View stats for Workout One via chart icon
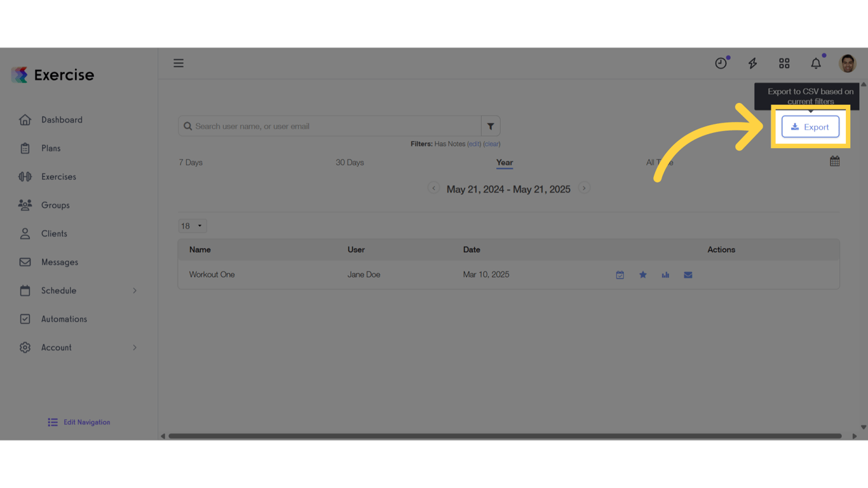 coord(665,274)
